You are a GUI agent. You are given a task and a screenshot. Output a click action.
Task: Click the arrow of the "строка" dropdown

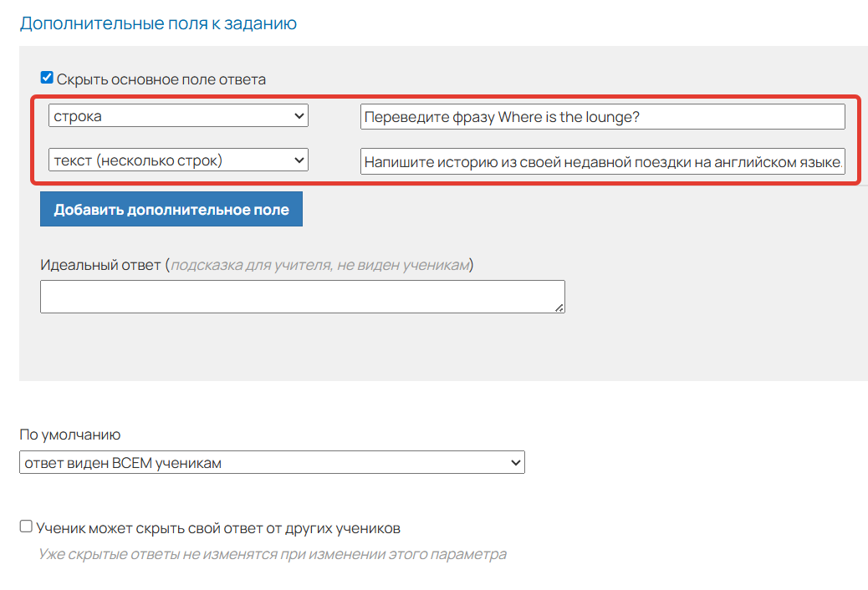click(x=299, y=116)
